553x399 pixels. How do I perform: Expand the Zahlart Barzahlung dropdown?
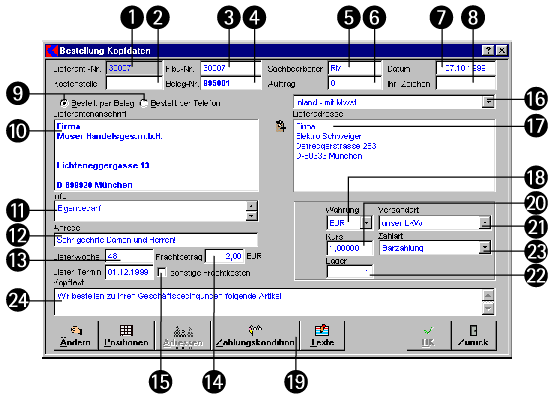[x=485, y=248]
